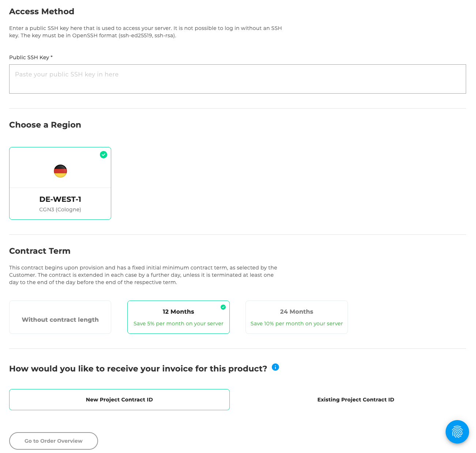Click the Access Method heading
476x453 pixels.
click(42, 11)
